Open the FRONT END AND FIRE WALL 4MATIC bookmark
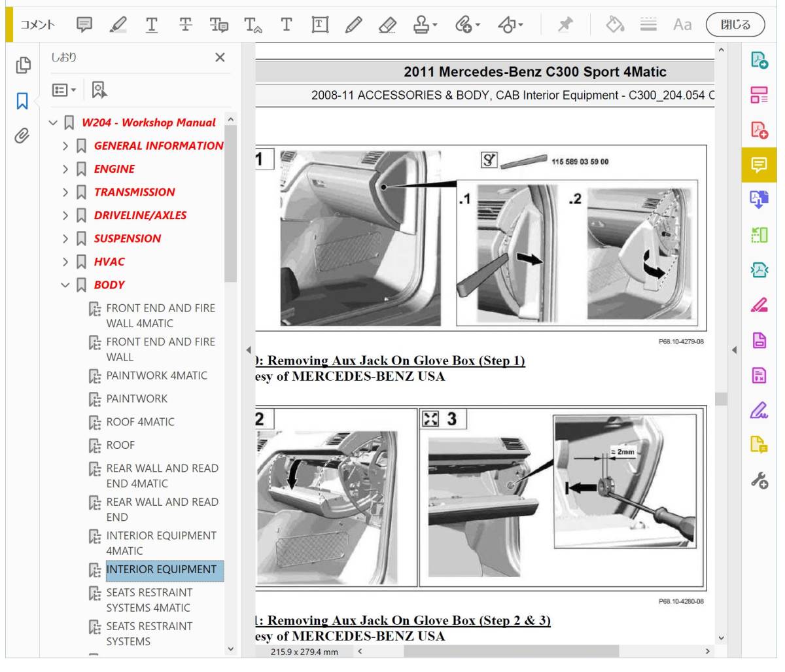The height and width of the screenshot is (672, 785). coord(160,315)
